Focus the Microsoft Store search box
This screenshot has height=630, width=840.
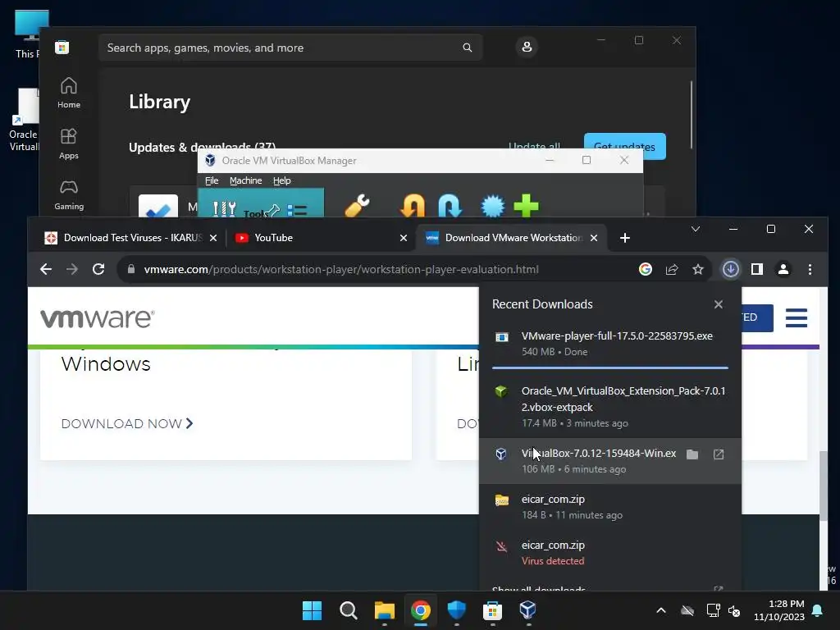pos(290,48)
